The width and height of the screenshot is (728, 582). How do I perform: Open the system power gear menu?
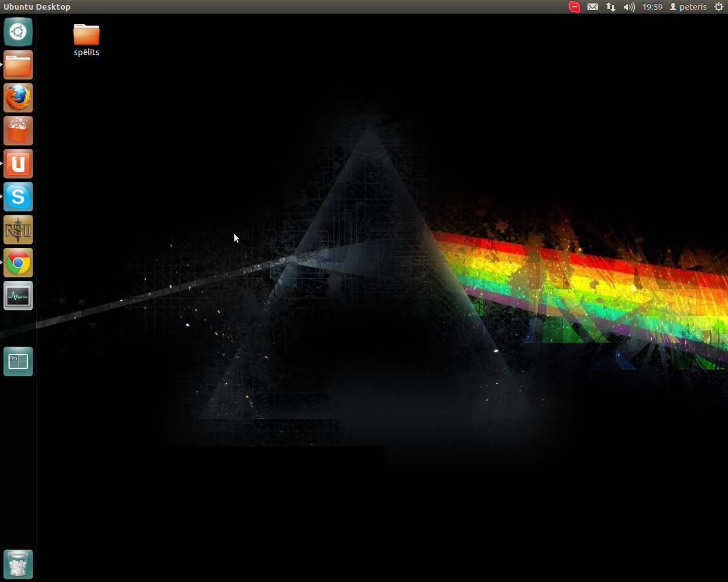point(719,7)
